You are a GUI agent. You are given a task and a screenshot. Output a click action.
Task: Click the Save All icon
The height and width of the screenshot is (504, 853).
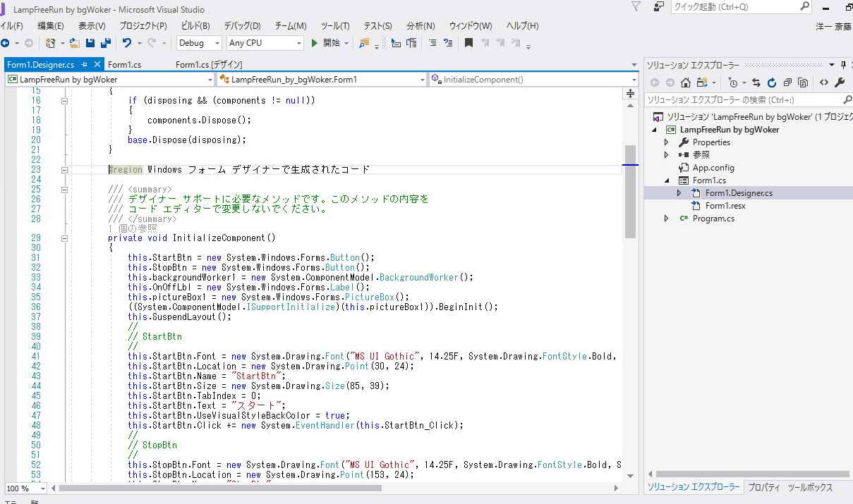[x=104, y=43]
